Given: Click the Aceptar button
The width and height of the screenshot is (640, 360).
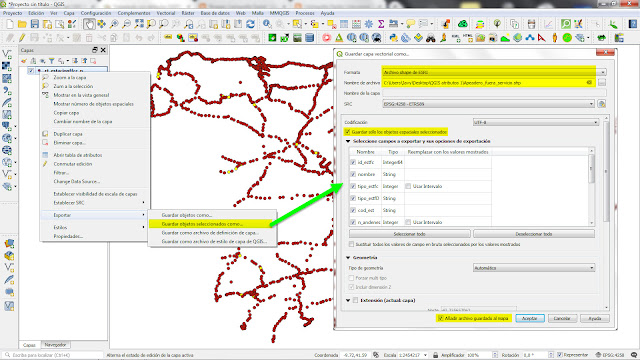Looking at the screenshot, I should point(529,318).
